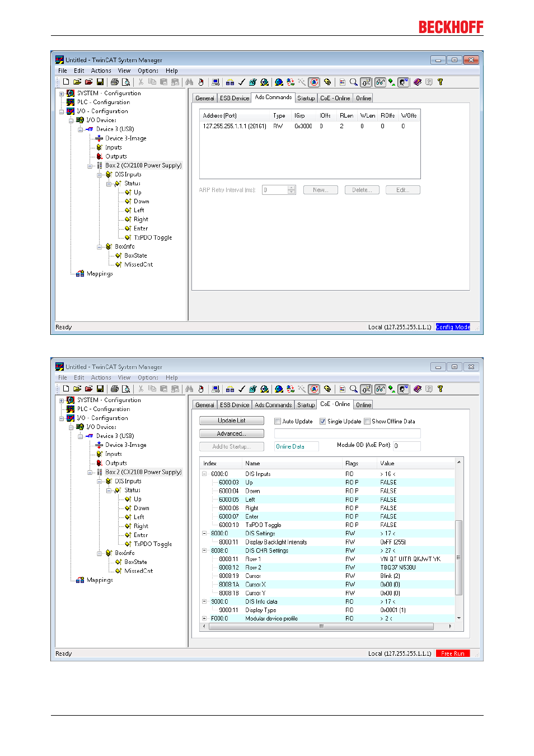The image size is (534, 756).
Task: Switch to ESB Device tab in top window
Action: [x=234, y=98]
